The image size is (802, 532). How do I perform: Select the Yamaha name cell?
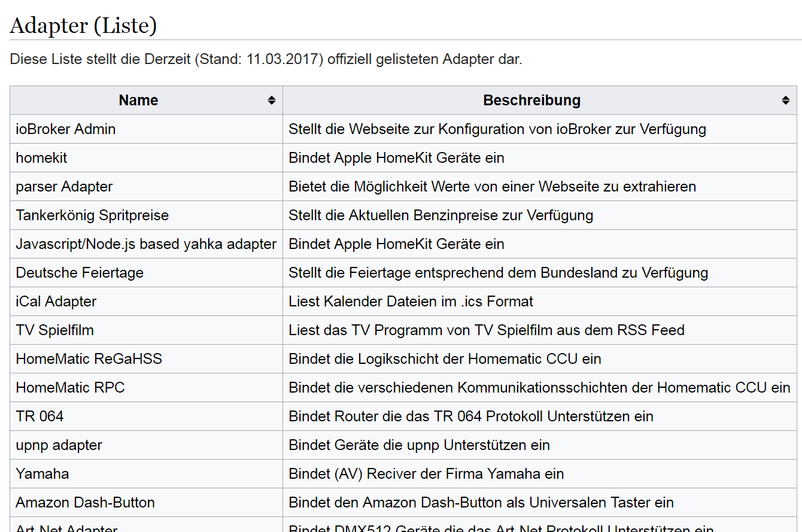click(x=42, y=474)
